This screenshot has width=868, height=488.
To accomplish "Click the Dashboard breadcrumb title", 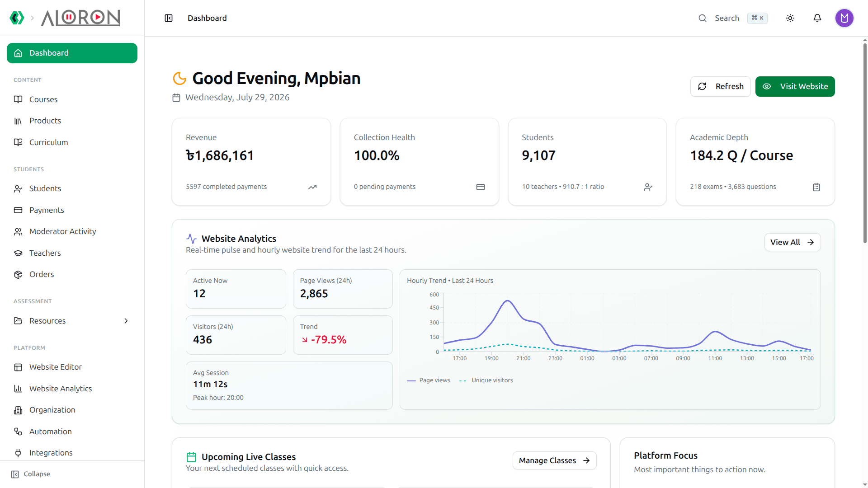I will point(207,18).
